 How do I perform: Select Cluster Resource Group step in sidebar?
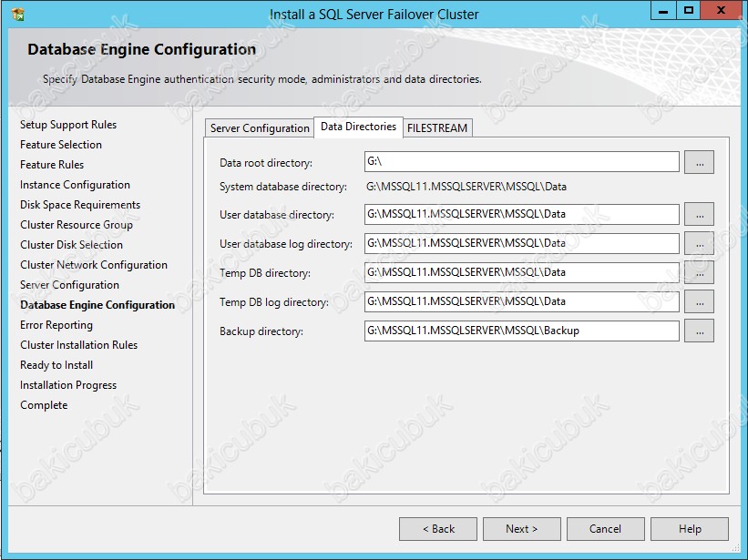point(77,225)
